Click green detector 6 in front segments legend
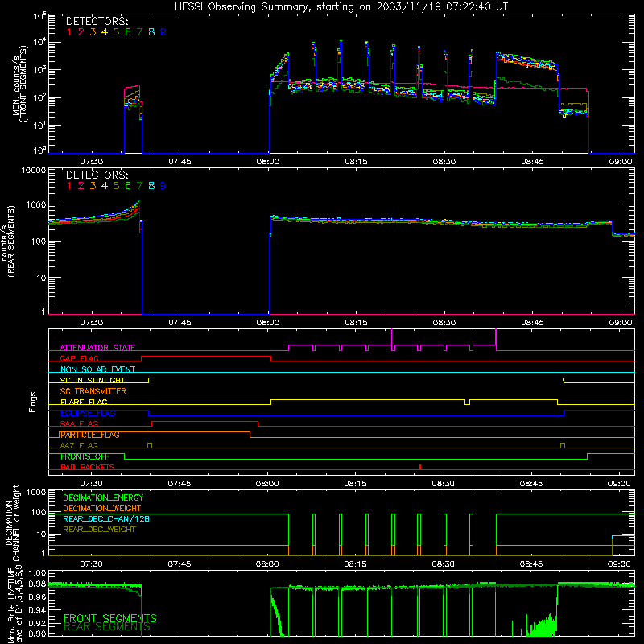The width and height of the screenshot is (644, 644). [128, 32]
